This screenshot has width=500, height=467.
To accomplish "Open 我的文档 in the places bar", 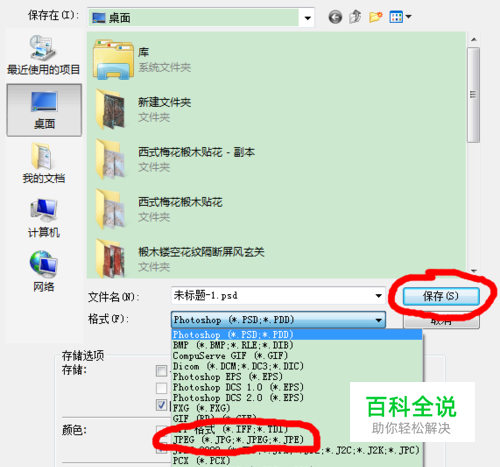I will coord(44,163).
